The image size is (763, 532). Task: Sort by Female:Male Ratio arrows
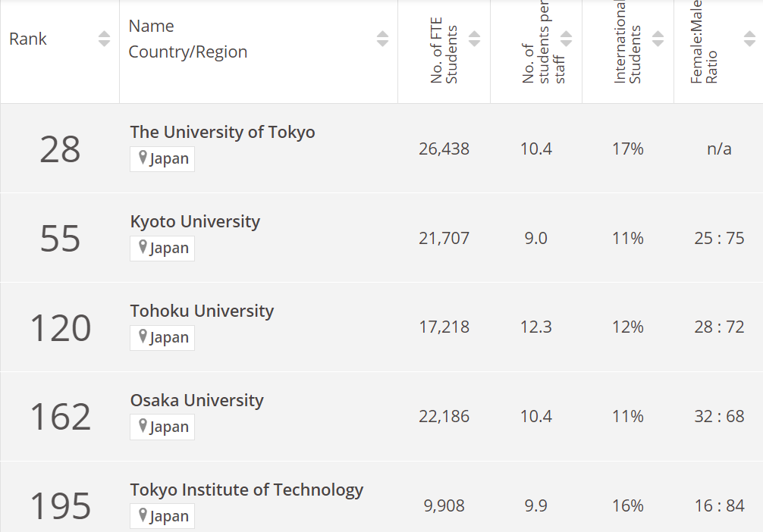[749, 39]
